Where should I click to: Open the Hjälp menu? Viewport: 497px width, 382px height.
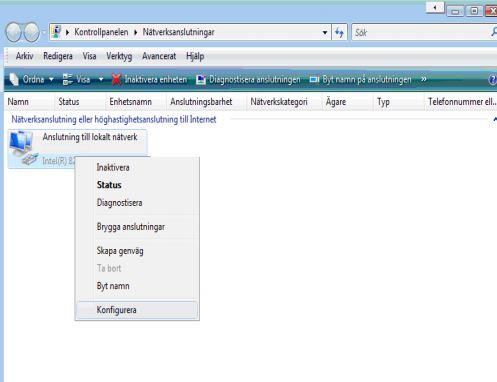click(x=195, y=56)
